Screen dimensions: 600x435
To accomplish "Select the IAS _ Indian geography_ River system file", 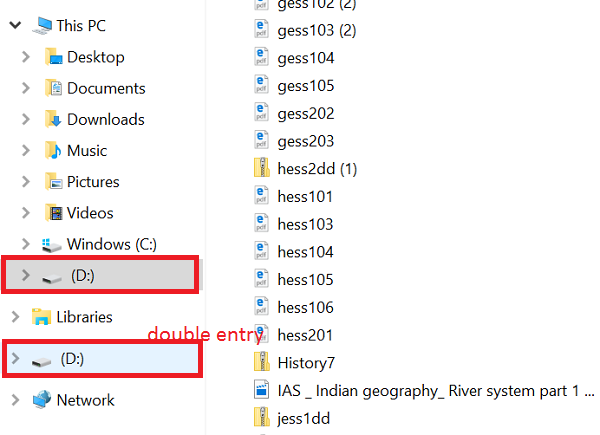I will pos(436,391).
